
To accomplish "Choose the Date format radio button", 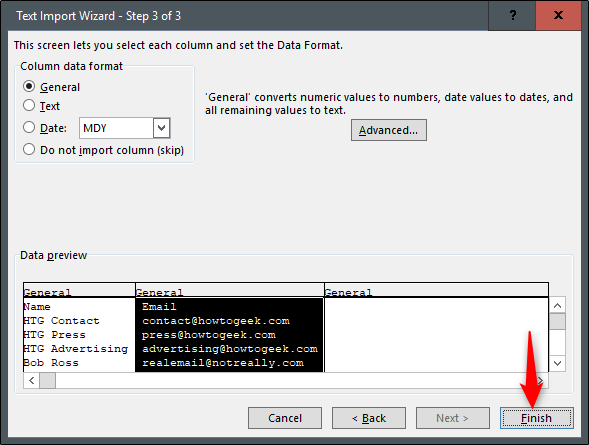I will [29, 127].
